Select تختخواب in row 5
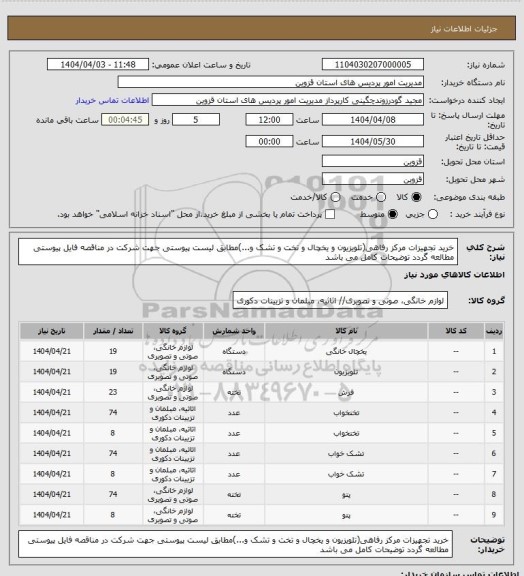Viewport: 524px width, 576px height. coord(346,433)
